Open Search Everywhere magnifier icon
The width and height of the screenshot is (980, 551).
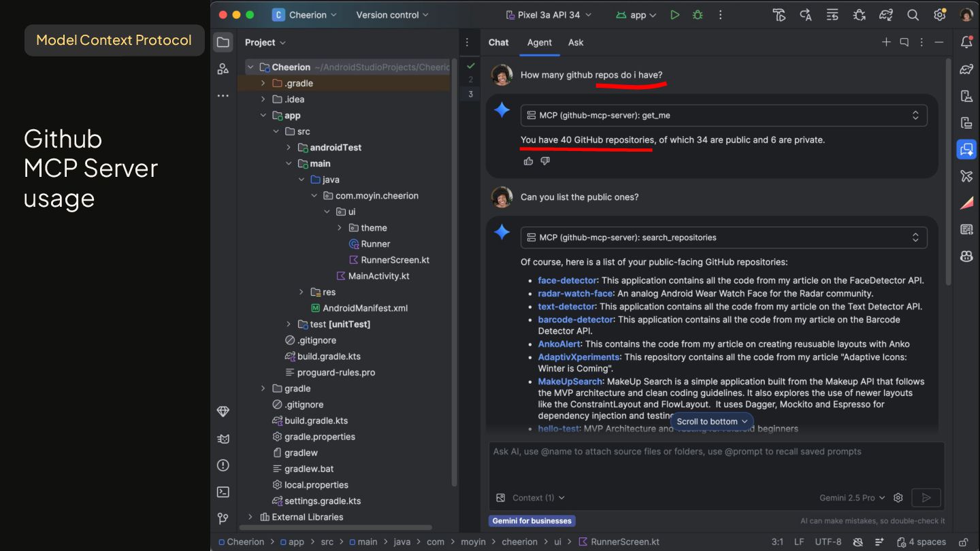[913, 15]
